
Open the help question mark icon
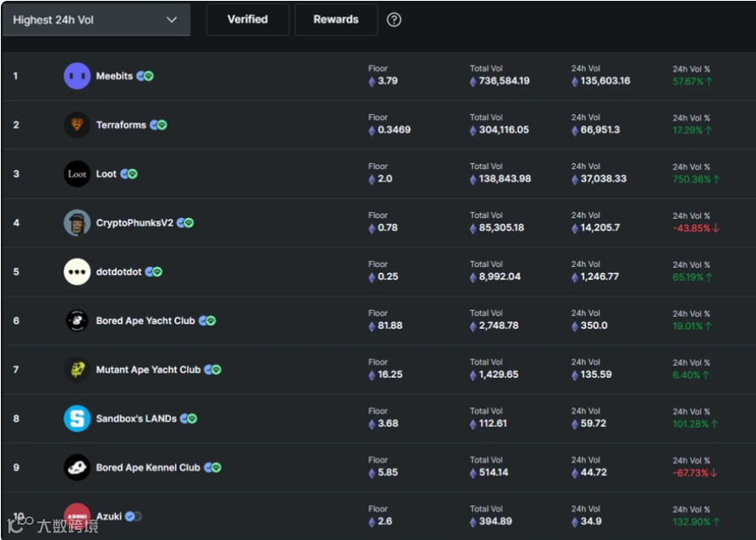tap(394, 19)
